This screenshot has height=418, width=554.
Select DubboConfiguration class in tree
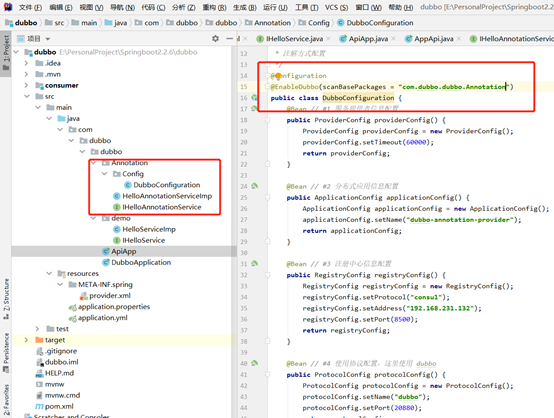point(162,185)
